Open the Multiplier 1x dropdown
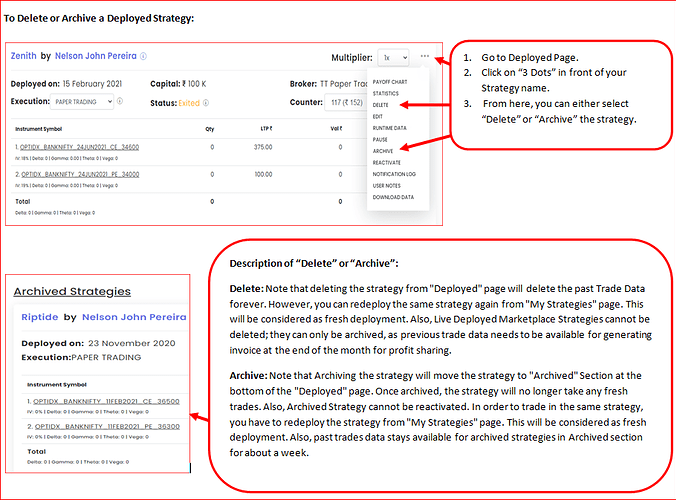Image resolution: width=676 pixels, height=500 pixels. pos(394,57)
